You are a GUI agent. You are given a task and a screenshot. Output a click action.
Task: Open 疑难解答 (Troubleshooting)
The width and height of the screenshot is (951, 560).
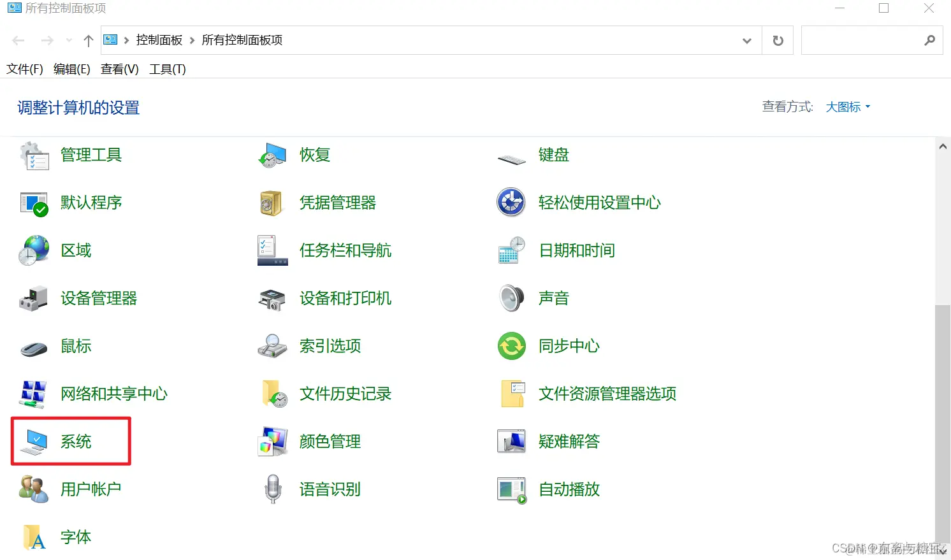point(569,441)
